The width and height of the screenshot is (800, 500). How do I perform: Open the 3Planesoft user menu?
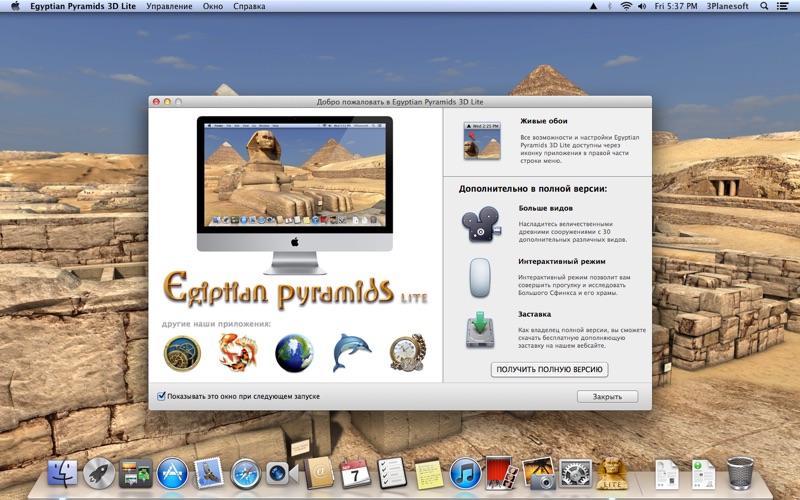727,6
